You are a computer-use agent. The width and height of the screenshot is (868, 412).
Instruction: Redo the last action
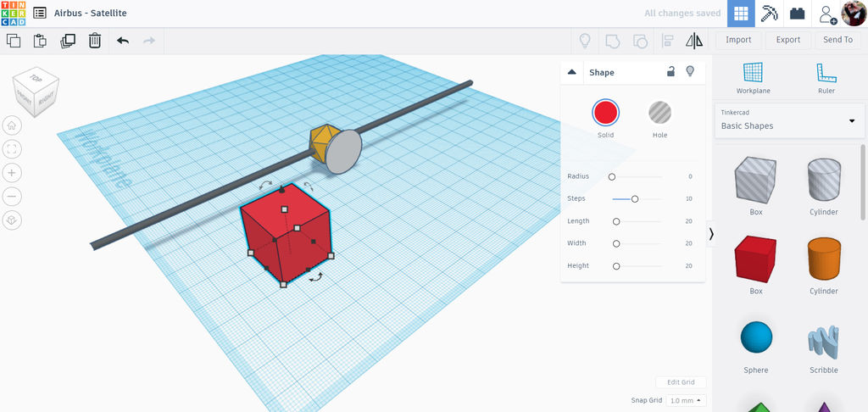(149, 41)
